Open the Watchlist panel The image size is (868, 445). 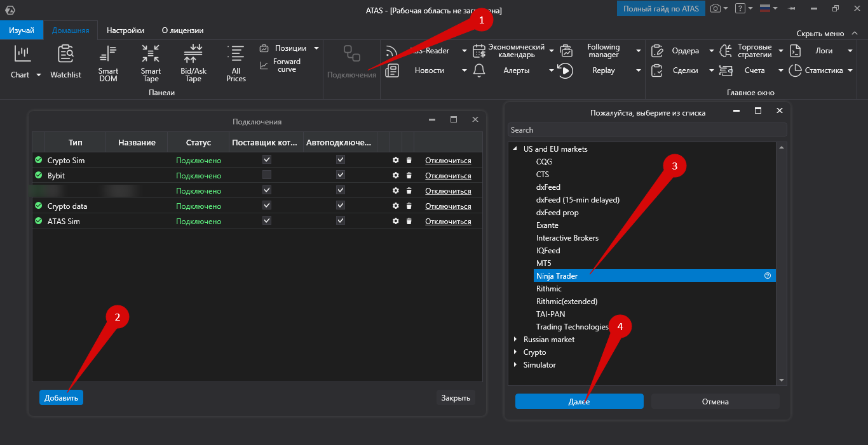[66, 62]
